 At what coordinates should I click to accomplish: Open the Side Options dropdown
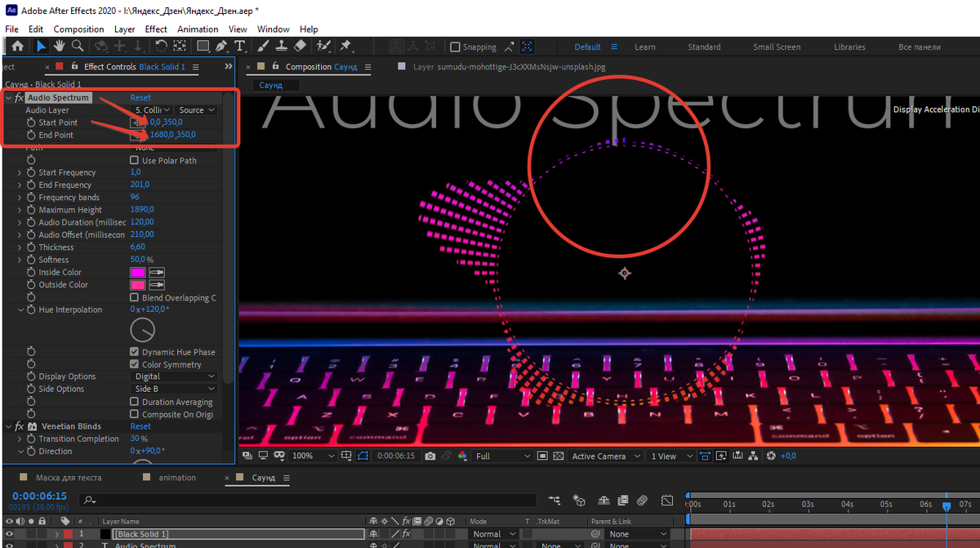[174, 390]
